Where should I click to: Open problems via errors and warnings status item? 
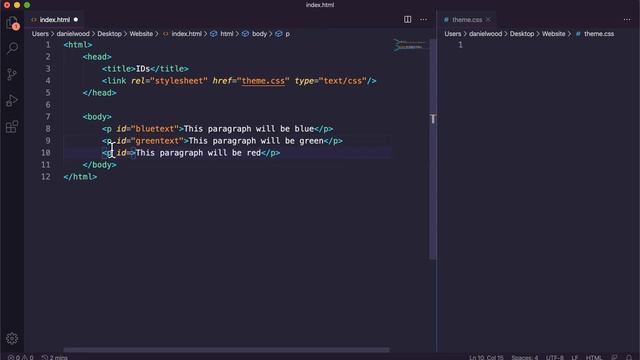tap(20, 358)
